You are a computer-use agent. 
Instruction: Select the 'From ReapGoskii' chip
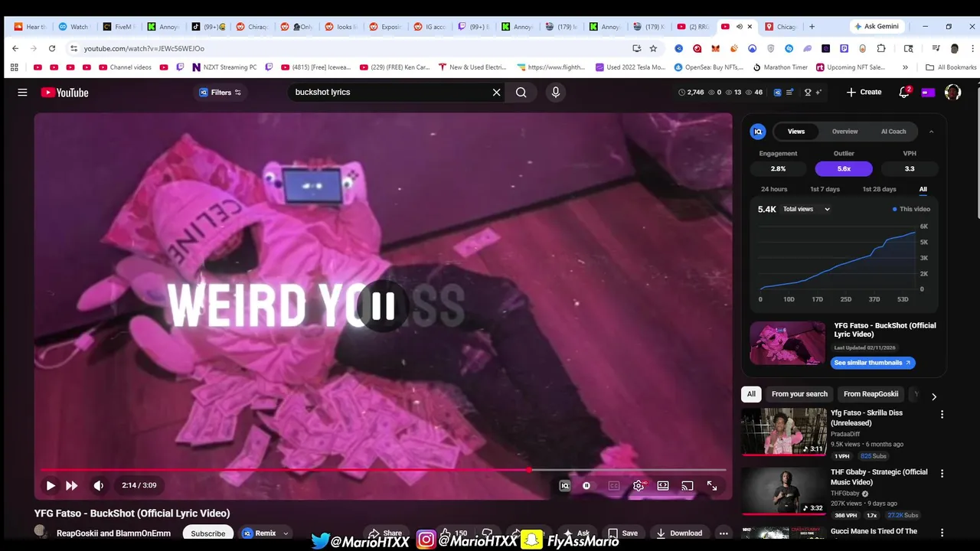click(871, 394)
